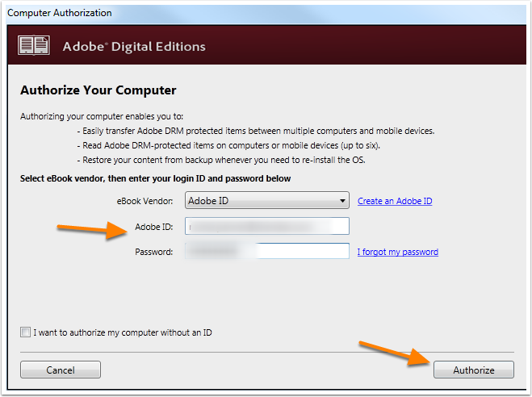The image size is (532, 397).
Task: Click the 'Adobe ID:' field label
Action: [154, 227]
